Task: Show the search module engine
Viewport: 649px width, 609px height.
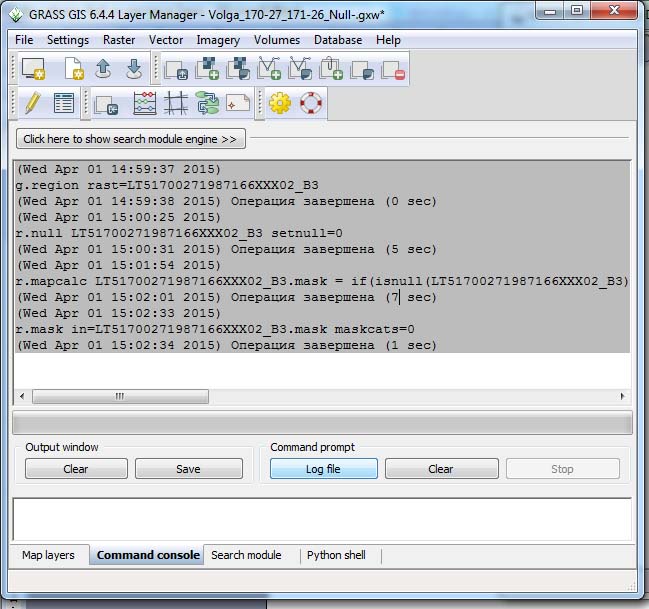Action: coord(130,139)
